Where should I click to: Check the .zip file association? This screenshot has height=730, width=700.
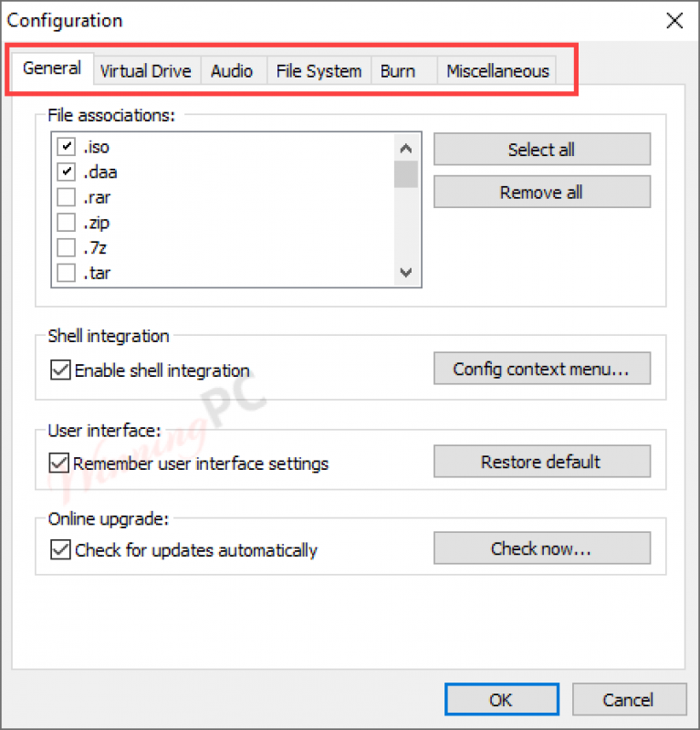[x=66, y=223]
